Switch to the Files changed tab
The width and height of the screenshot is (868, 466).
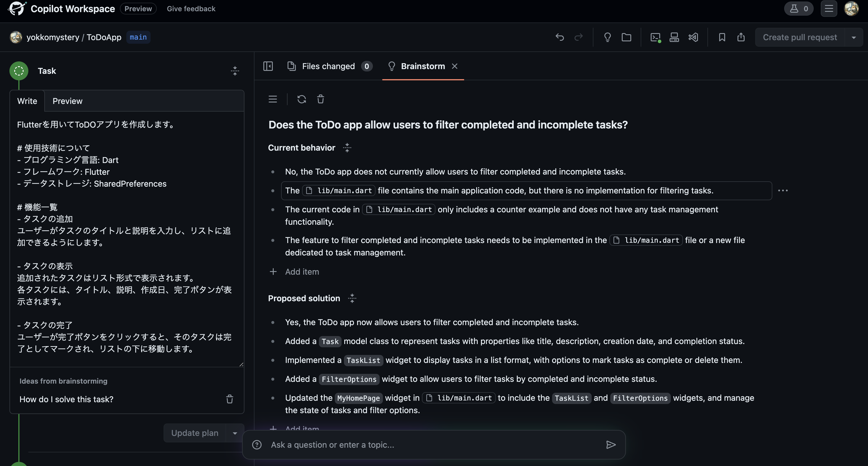pos(329,66)
